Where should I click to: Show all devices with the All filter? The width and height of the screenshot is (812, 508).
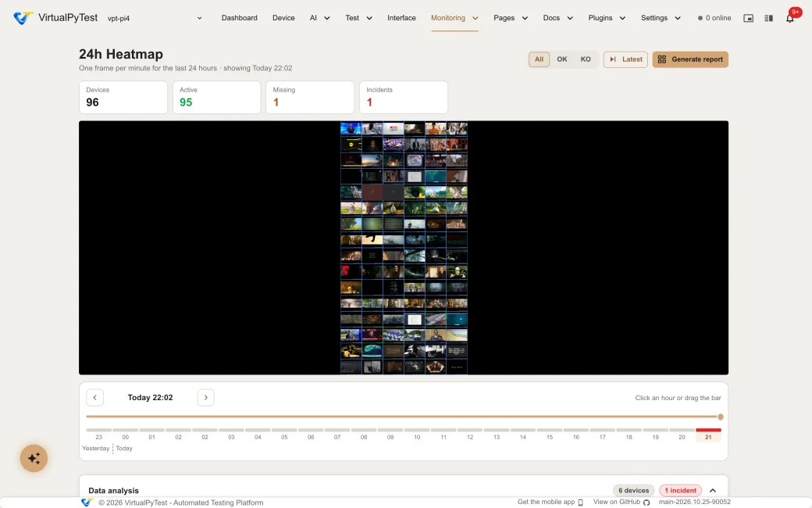coord(539,59)
